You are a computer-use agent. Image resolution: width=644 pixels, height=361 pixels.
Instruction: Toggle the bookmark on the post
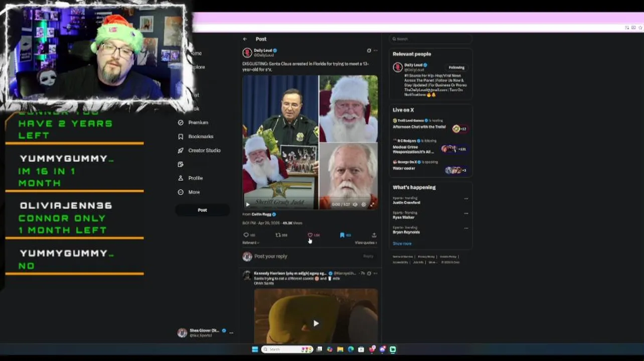342,235
